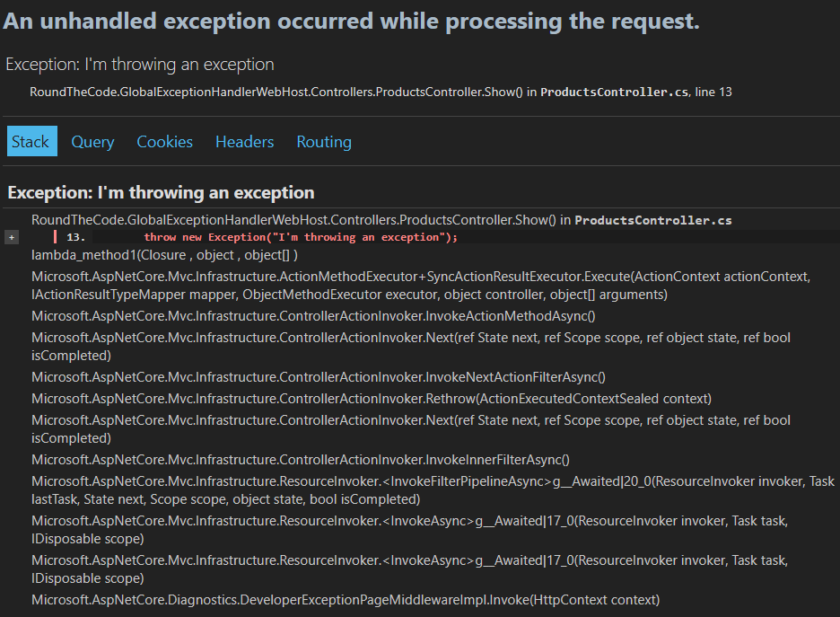The width and height of the screenshot is (840, 617).
Task: Click the active Stack tab
Action: (x=31, y=141)
